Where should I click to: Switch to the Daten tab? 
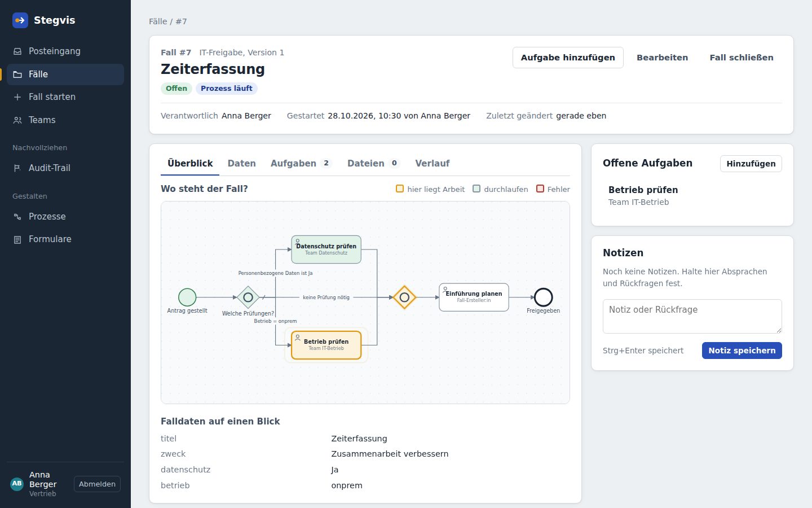pyautogui.click(x=241, y=164)
